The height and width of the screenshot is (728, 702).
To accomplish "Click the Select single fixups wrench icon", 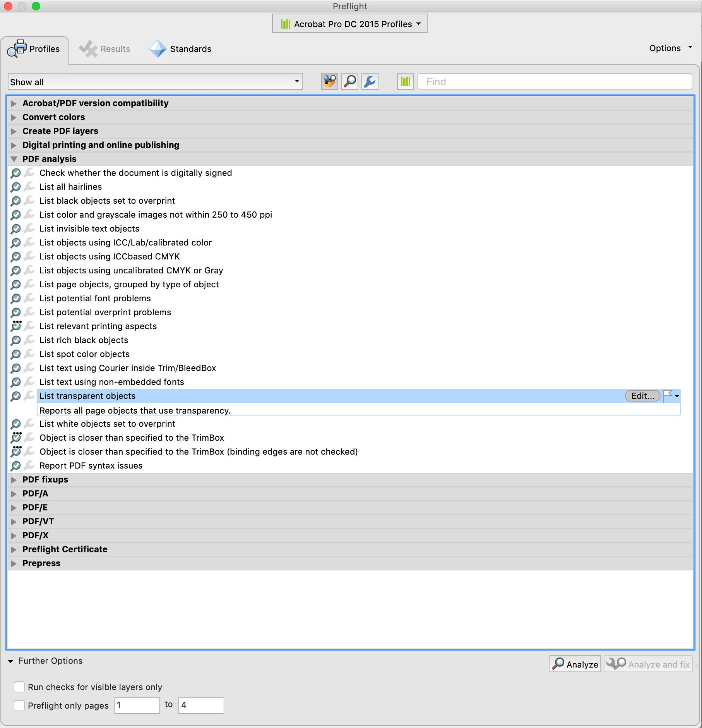I will [370, 81].
